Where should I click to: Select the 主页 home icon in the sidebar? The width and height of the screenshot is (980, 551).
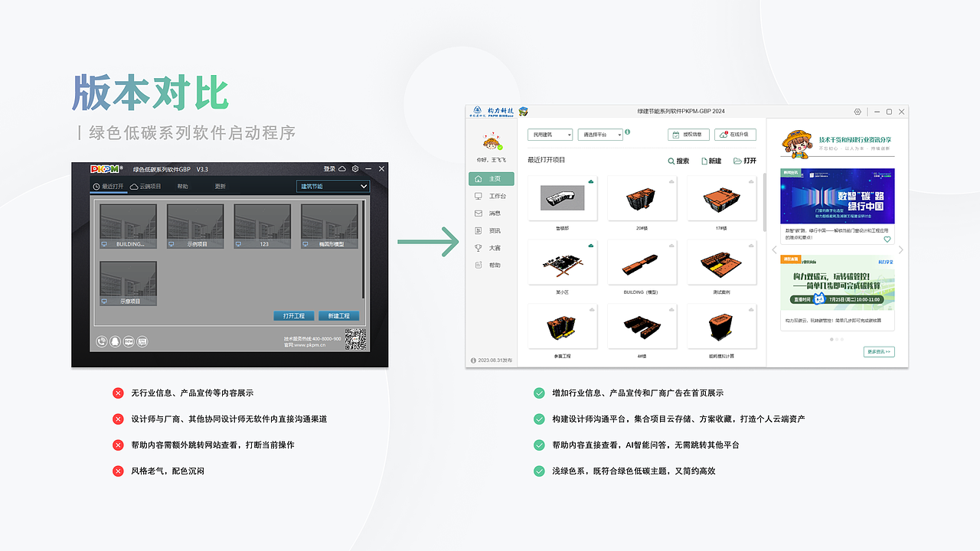pos(478,178)
